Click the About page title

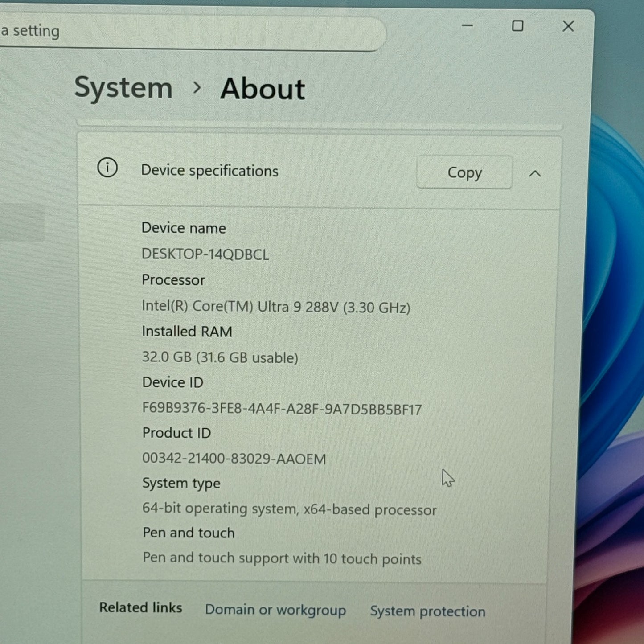click(263, 89)
